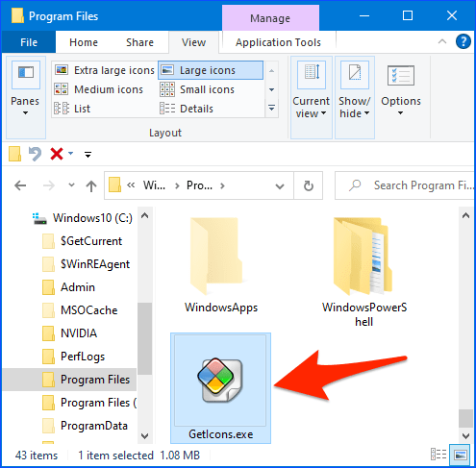476x468 pixels.
Task: Open Delete dropdown arrow in quick access toolbar
Action: [71, 154]
